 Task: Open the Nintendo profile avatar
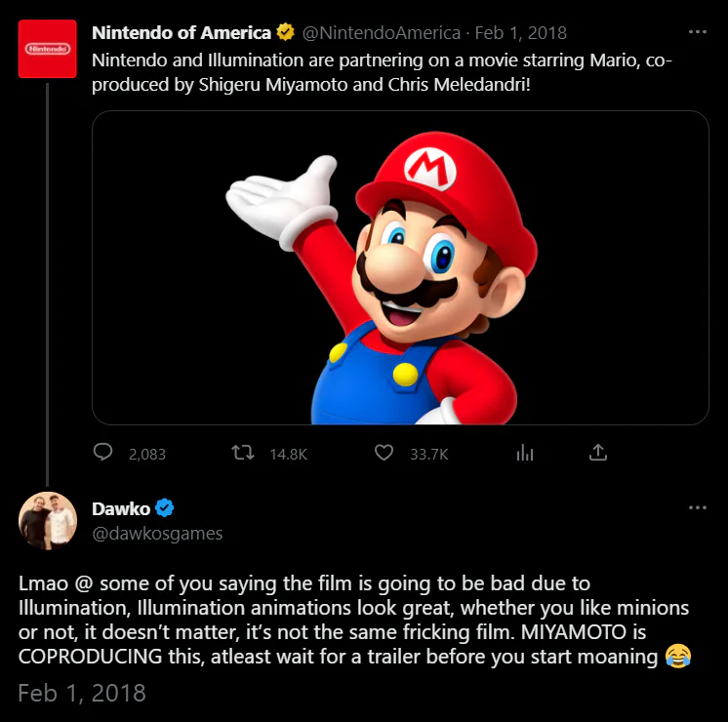pyautogui.click(x=47, y=48)
